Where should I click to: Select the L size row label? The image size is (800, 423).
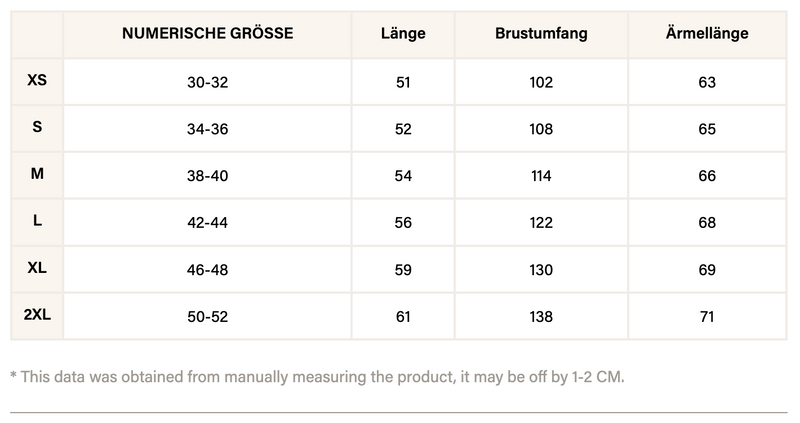click(37, 221)
